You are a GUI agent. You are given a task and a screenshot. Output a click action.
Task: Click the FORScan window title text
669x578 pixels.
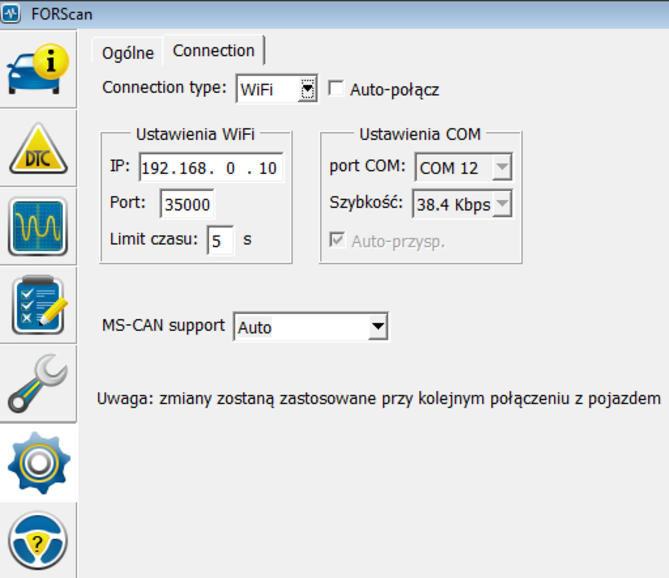click(x=62, y=14)
